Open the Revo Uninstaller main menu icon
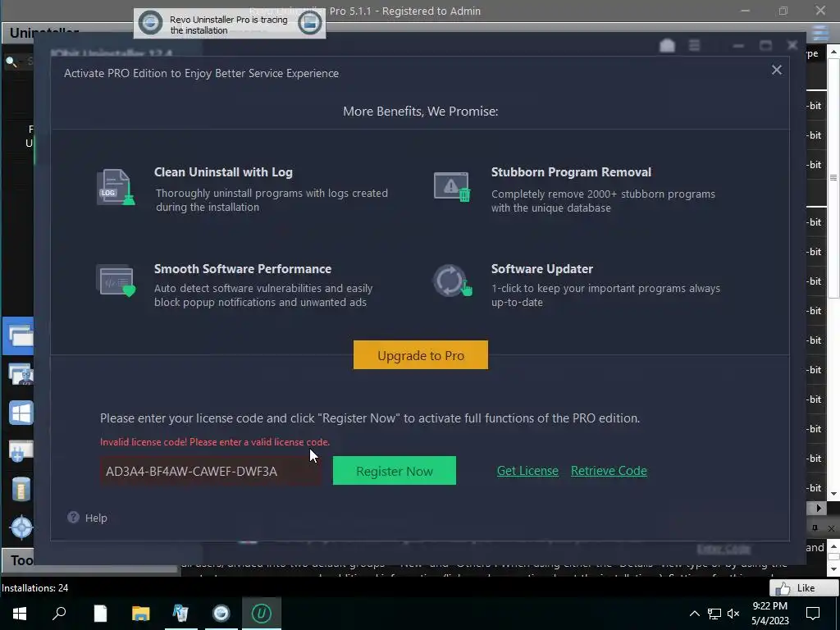The width and height of the screenshot is (840, 630). (820, 33)
